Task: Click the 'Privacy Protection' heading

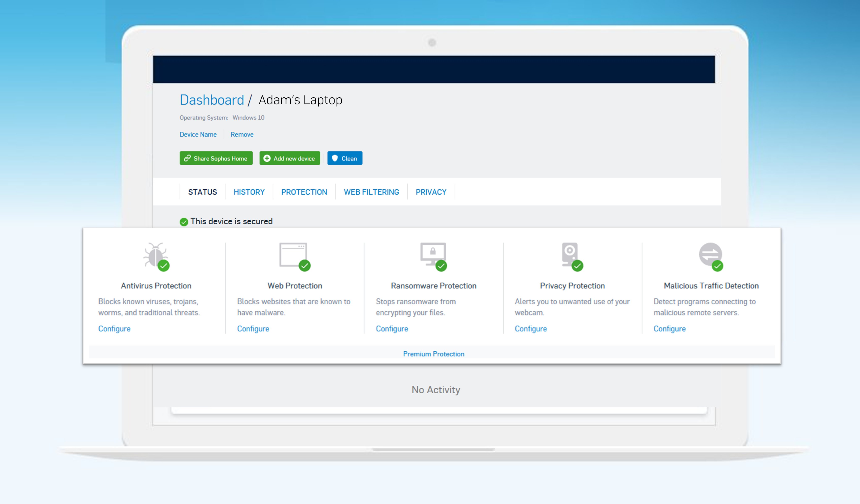Action: tap(572, 286)
